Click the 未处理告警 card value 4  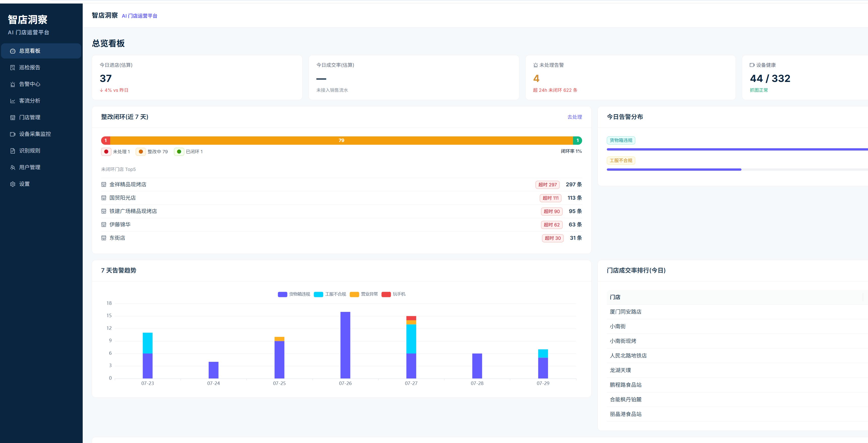pyautogui.click(x=536, y=78)
